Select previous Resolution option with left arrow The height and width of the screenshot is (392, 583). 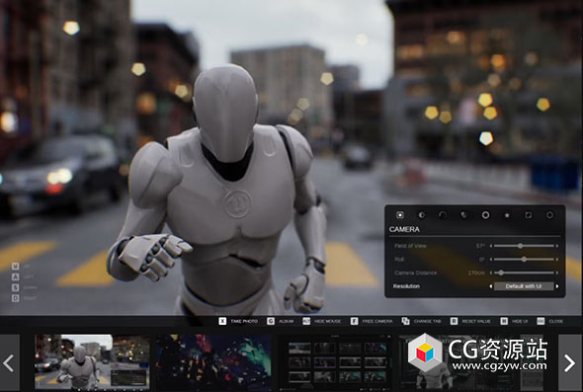[x=491, y=286]
